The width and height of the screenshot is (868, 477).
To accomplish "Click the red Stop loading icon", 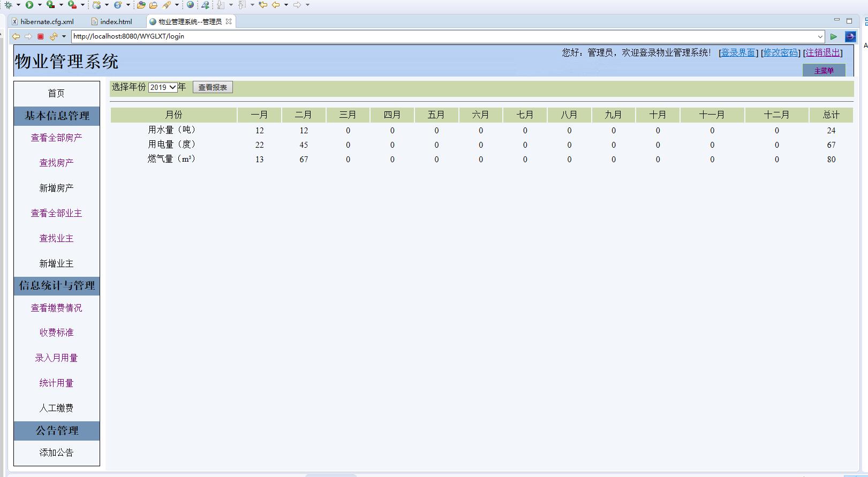I will click(x=40, y=36).
